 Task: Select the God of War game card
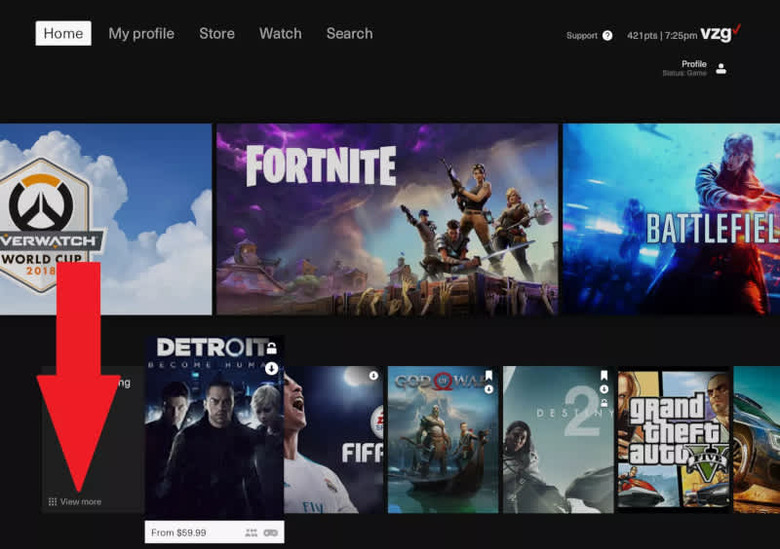tap(443, 440)
